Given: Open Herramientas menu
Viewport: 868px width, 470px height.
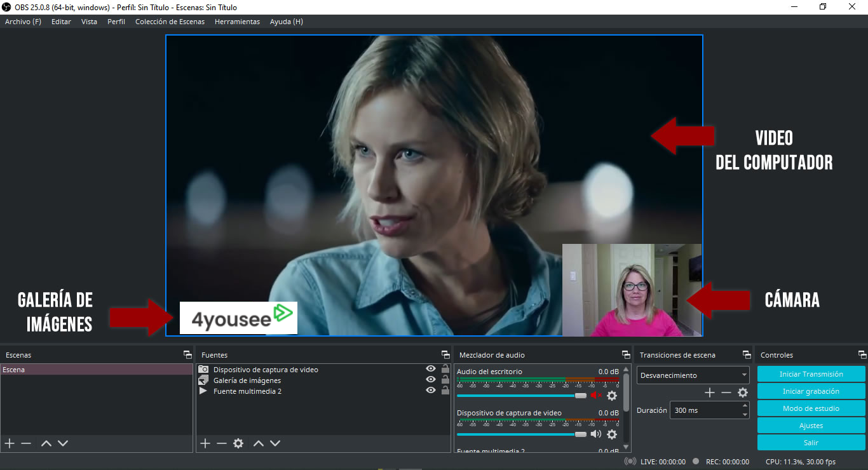Looking at the screenshot, I should pos(237,22).
